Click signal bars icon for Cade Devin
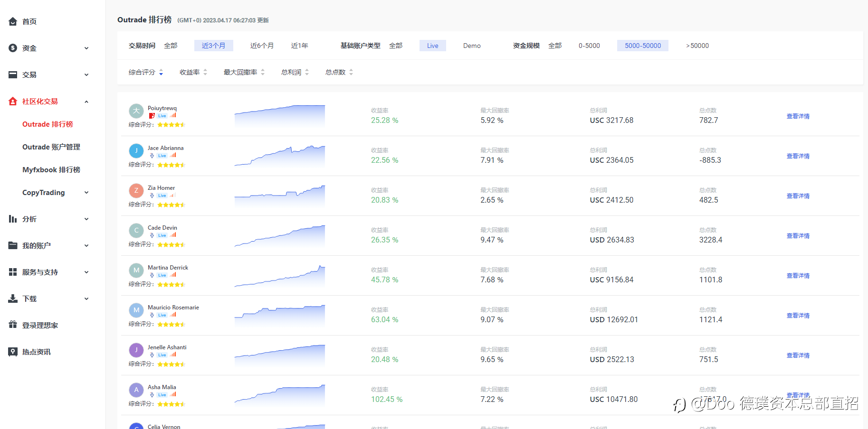This screenshot has height=429, width=868. [173, 235]
